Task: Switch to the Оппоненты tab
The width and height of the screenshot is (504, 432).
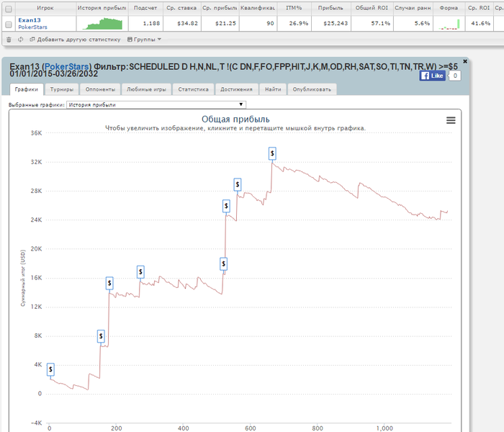Action: 100,89
